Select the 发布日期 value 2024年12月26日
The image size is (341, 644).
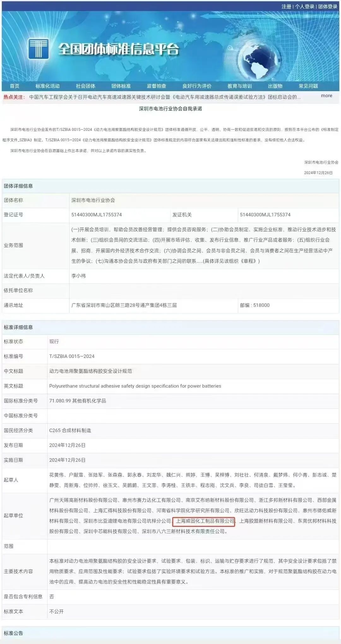pos(68,445)
